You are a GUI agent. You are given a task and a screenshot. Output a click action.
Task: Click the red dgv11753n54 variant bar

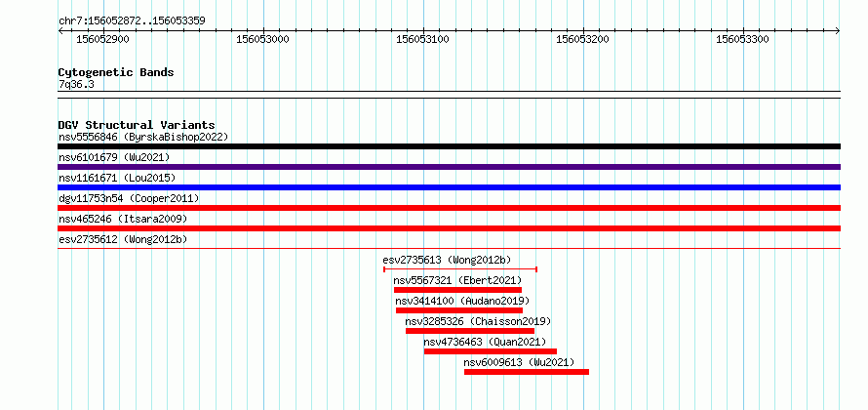point(449,208)
